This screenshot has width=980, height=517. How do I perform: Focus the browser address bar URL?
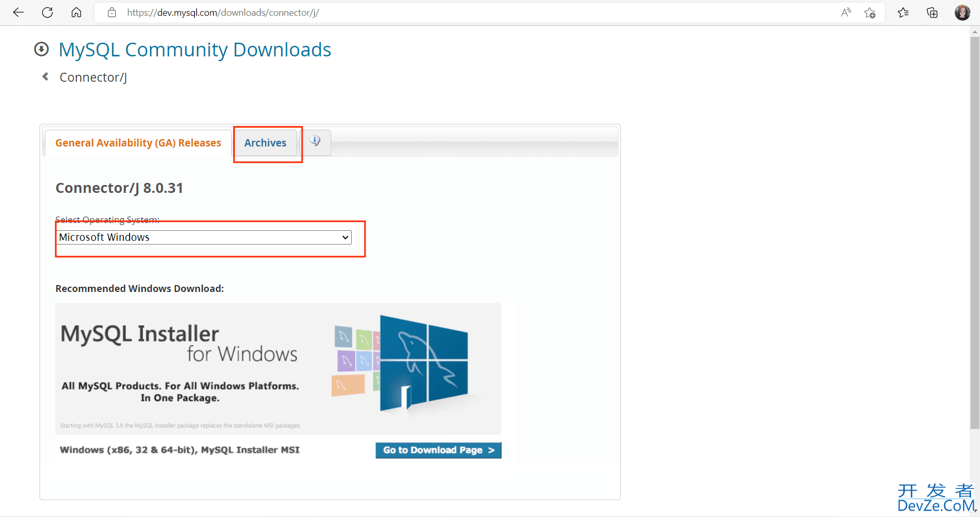point(223,13)
